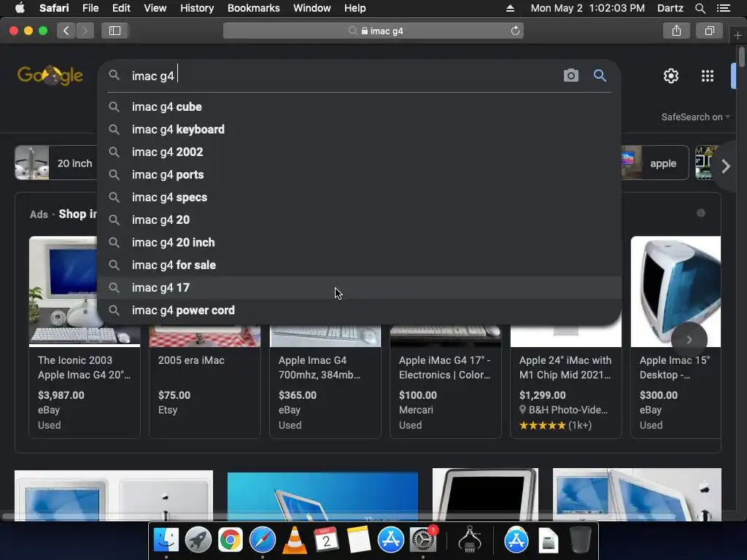The width and height of the screenshot is (747, 560).
Task: Choose suggestion imac g4 power cord
Action: (x=359, y=311)
